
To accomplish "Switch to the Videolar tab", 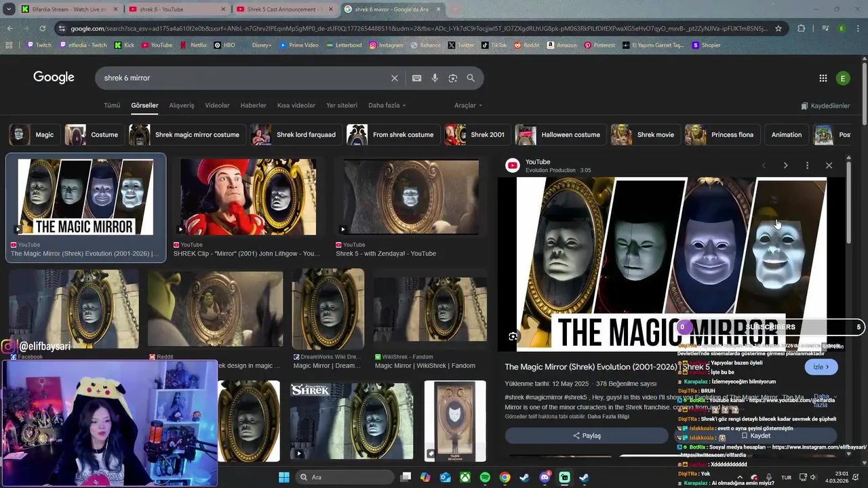I will [217, 106].
